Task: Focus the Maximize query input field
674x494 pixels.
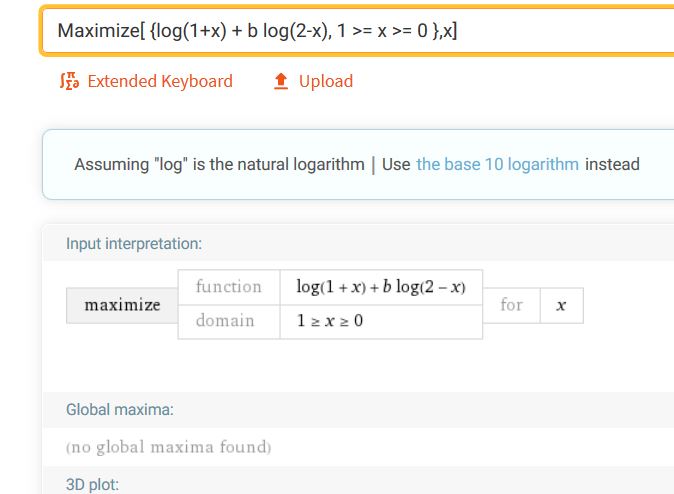Action: tap(357, 31)
